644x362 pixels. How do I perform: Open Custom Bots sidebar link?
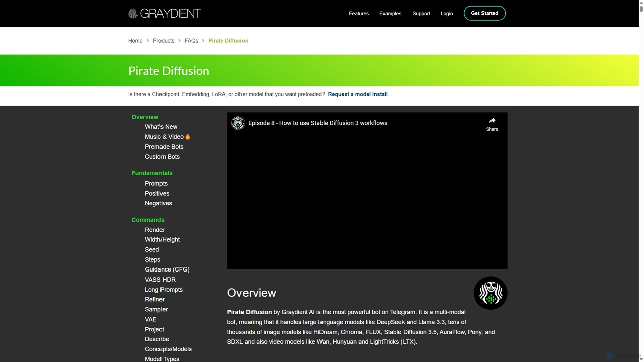(162, 157)
